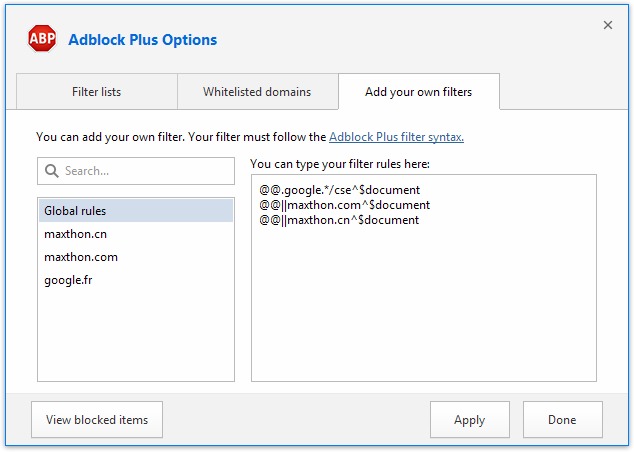
Task: Click the Done button
Action: [562, 420]
